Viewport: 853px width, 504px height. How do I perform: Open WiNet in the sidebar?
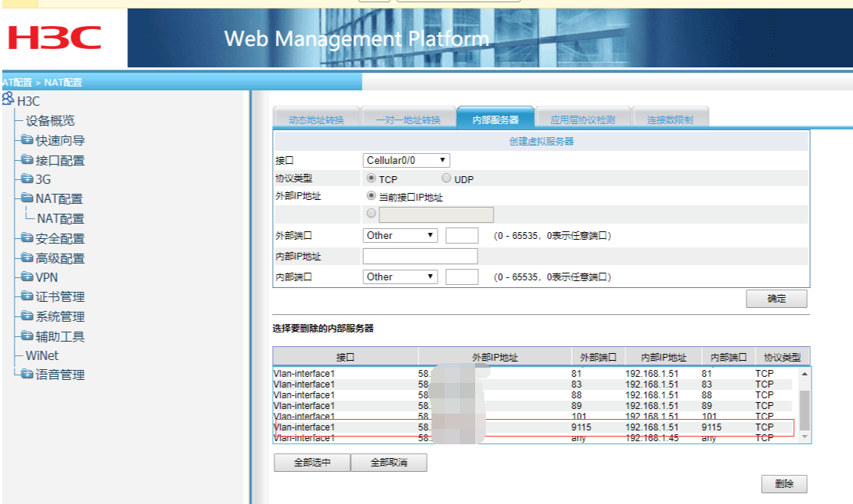click(x=42, y=355)
